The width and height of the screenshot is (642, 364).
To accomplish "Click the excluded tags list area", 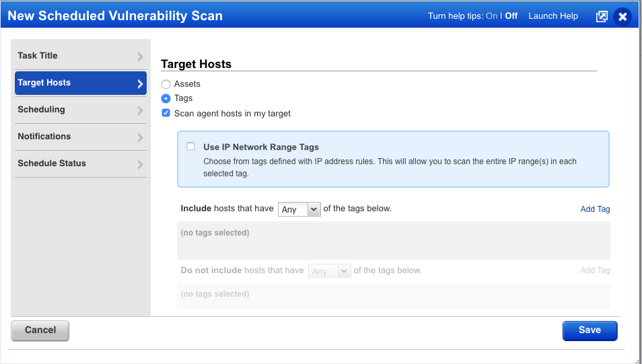I will [x=394, y=296].
